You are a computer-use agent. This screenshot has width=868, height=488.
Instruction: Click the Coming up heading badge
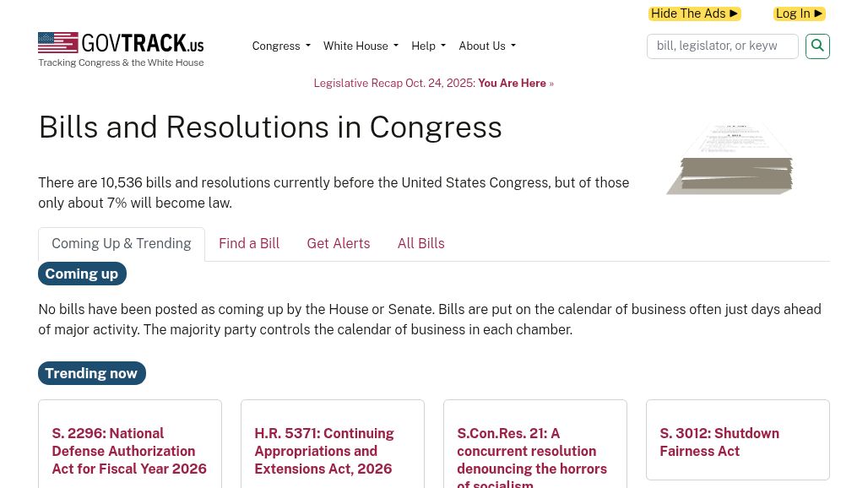(81, 274)
